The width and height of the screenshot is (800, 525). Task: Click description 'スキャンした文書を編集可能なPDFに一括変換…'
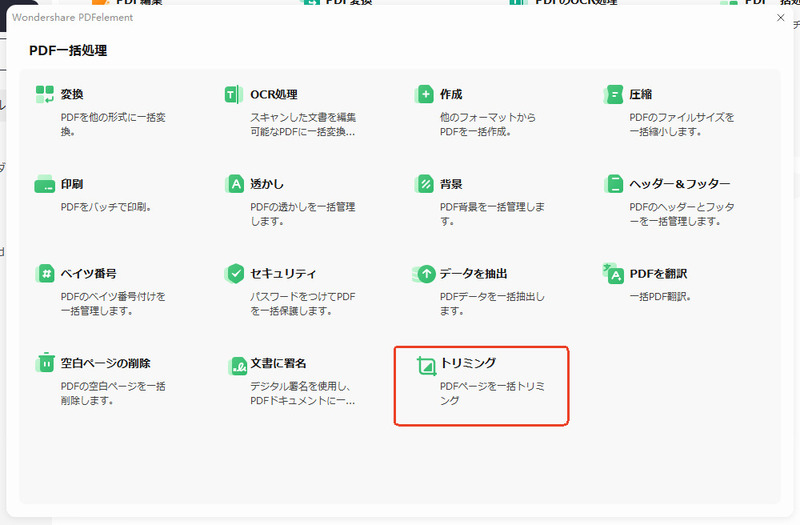pyautogui.click(x=303, y=124)
